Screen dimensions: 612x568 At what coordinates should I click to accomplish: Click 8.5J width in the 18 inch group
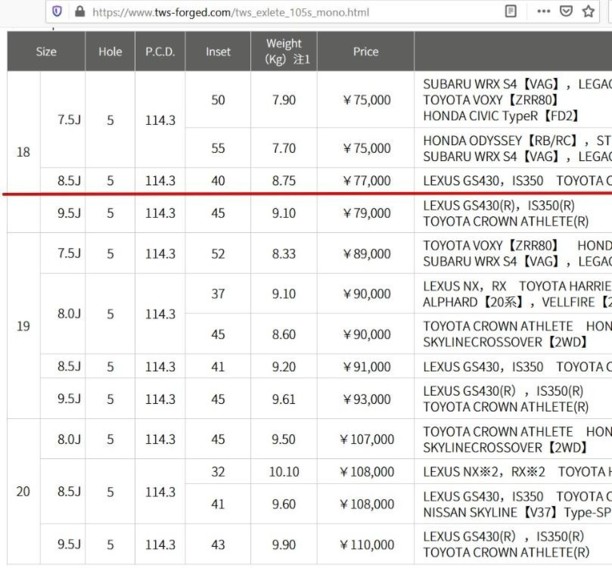(69, 181)
